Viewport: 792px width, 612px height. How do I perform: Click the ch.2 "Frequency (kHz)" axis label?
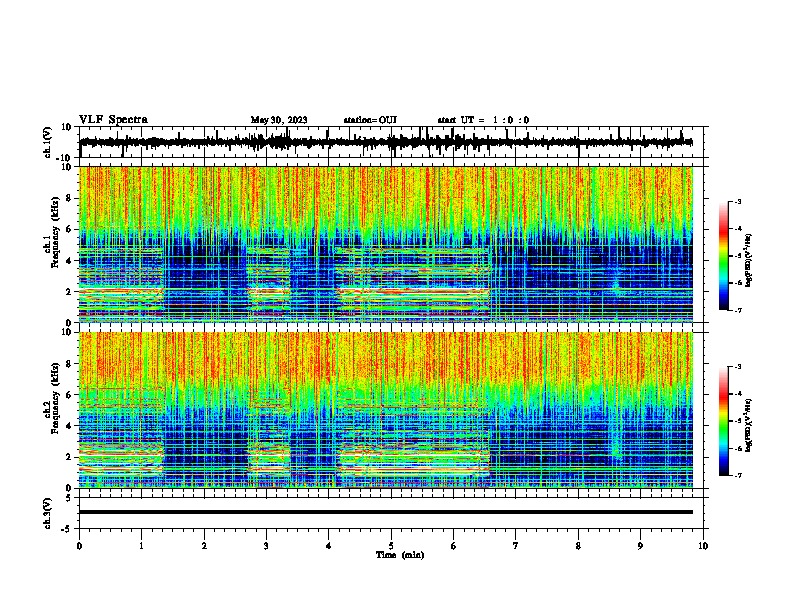tap(54, 398)
